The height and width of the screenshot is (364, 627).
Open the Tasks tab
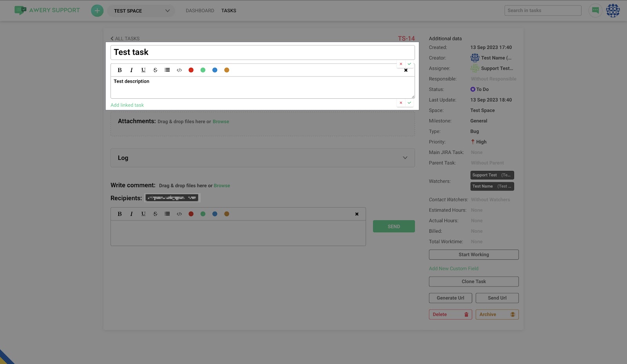point(228,11)
